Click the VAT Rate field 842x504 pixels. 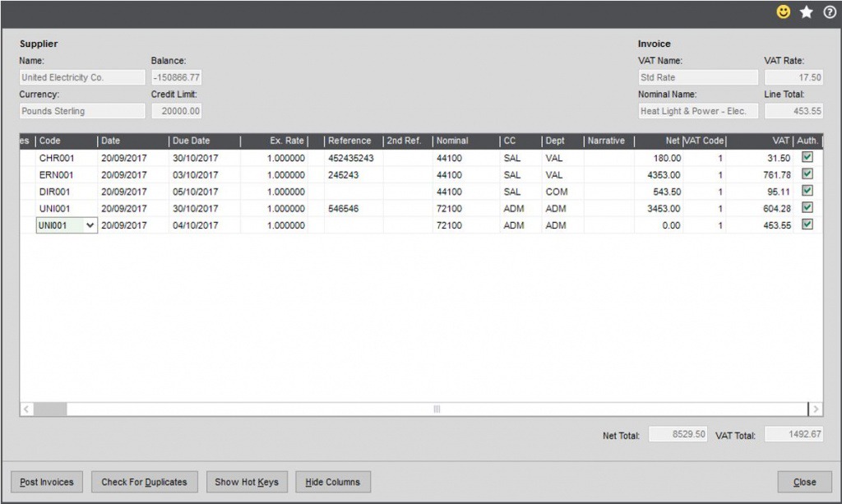(793, 77)
